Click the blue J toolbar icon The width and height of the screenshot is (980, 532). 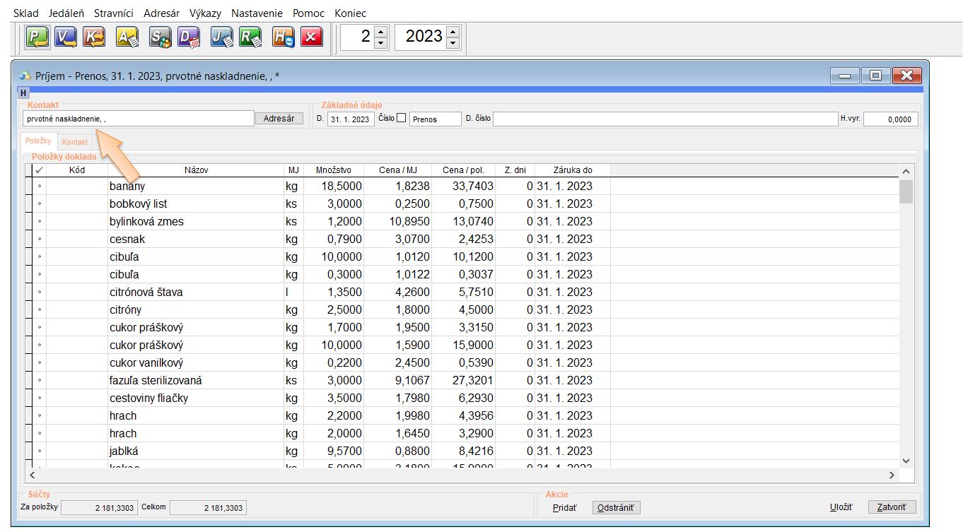point(222,37)
